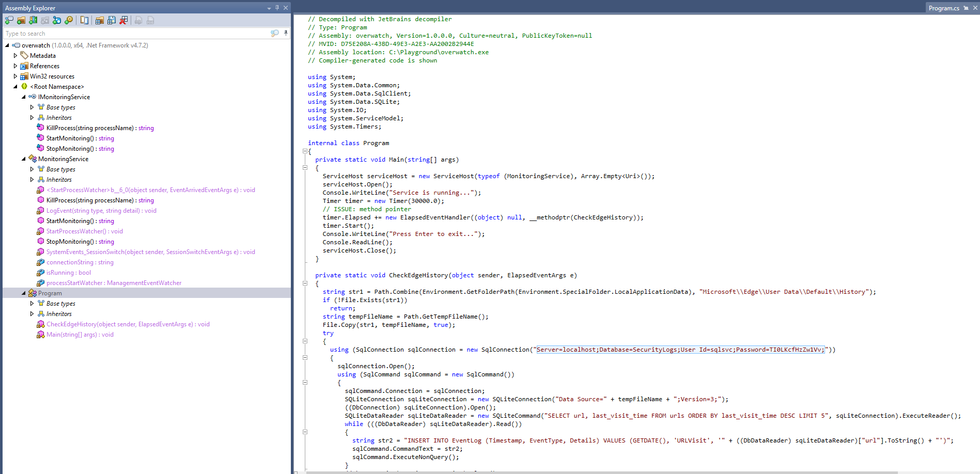Viewport: 980px width, 474px height.
Task: Clear the assembly list red X icon
Action: (123, 20)
